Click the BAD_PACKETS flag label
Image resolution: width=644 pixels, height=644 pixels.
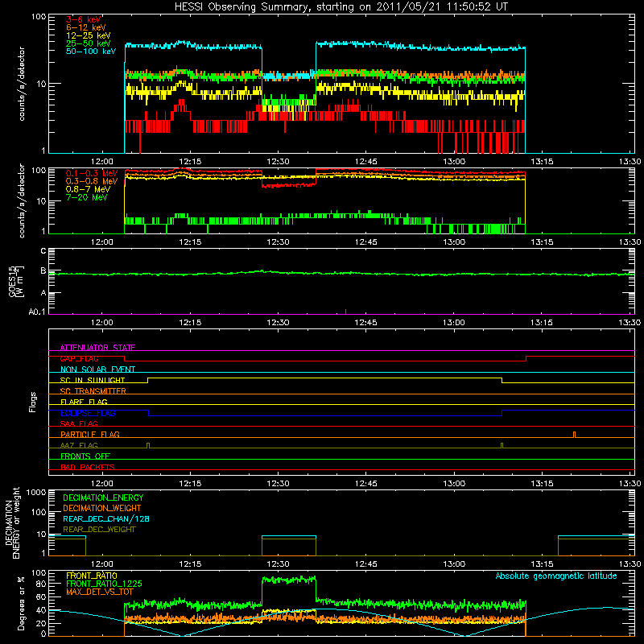tap(88, 467)
